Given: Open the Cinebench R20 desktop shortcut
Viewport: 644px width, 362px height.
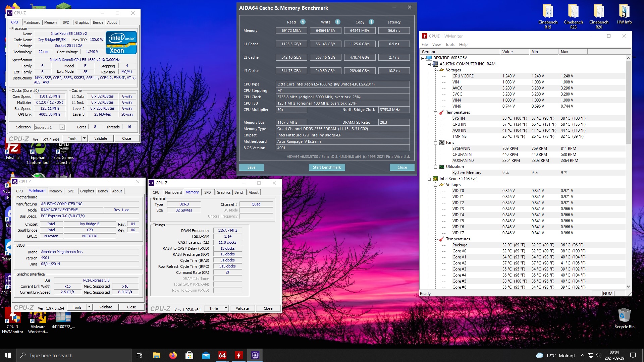Looking at the screenshot, I should click(x=599, y=16).
